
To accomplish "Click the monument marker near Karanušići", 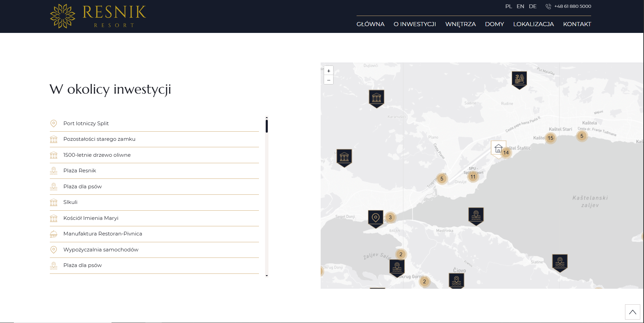I will tap(377, 99).
